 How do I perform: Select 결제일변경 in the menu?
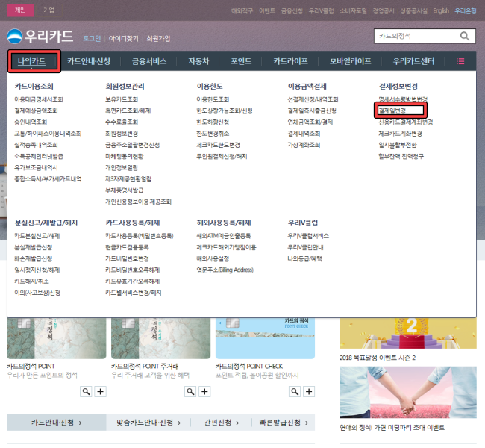tap(392, 111)
